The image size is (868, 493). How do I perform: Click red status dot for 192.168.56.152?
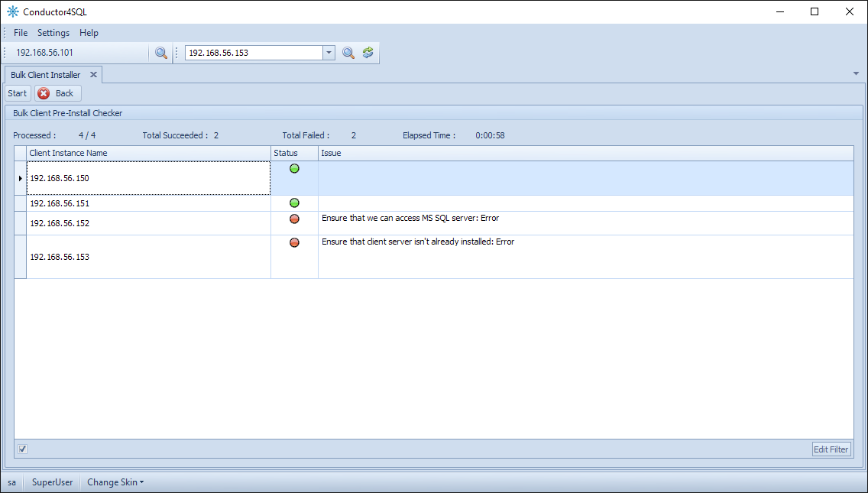point(294,219)
